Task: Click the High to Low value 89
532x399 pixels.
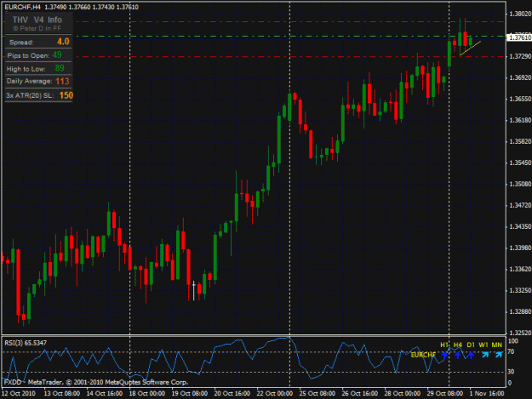Action: coord(60,68)
